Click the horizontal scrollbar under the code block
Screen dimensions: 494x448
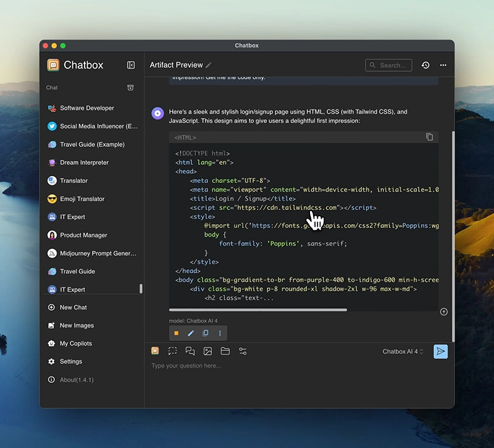258,310
